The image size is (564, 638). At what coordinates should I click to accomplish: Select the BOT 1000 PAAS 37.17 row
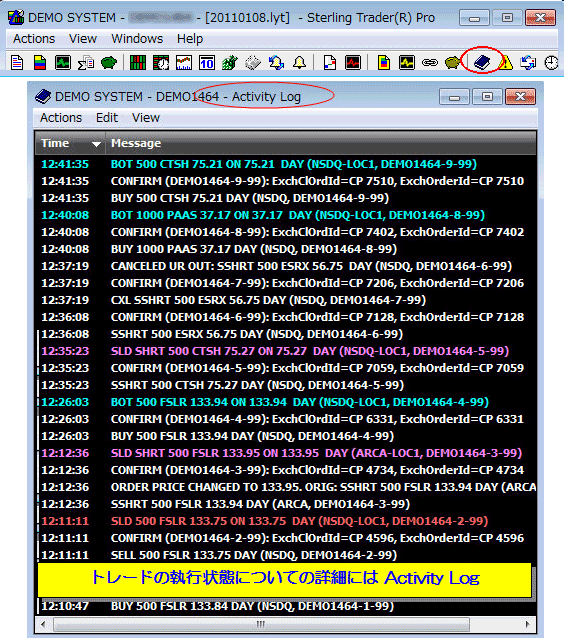286,215
